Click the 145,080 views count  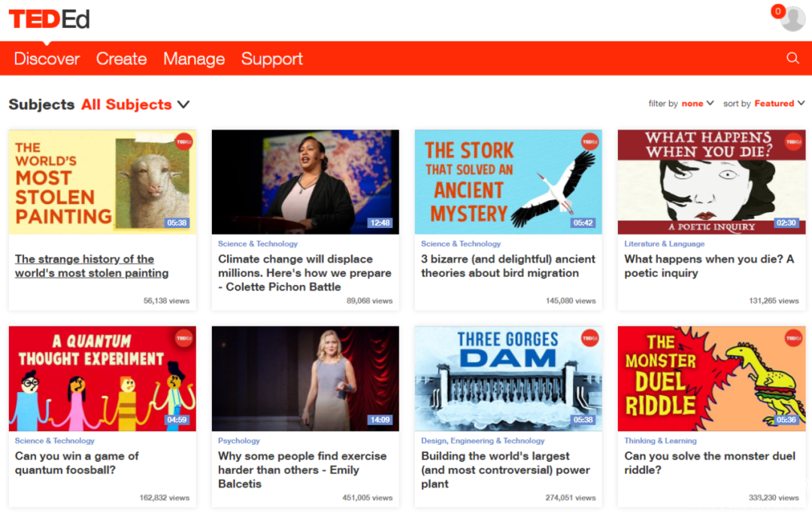pyautogui.click(x=571, y=300)
